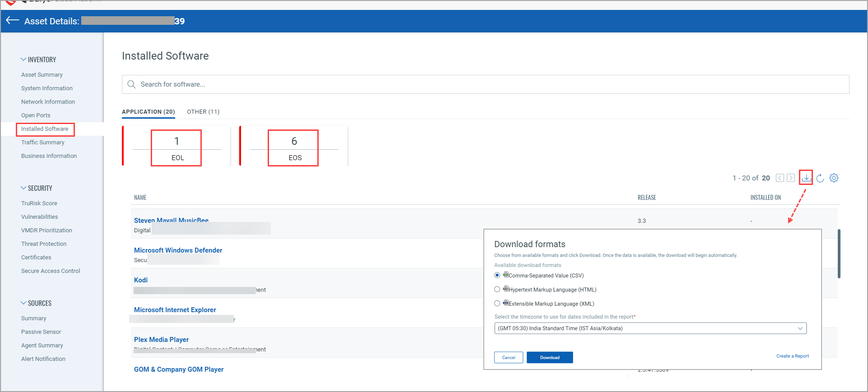Open System Information page
Image resolution: width=868 pixels, height=392 pixels.
point(47,88)
